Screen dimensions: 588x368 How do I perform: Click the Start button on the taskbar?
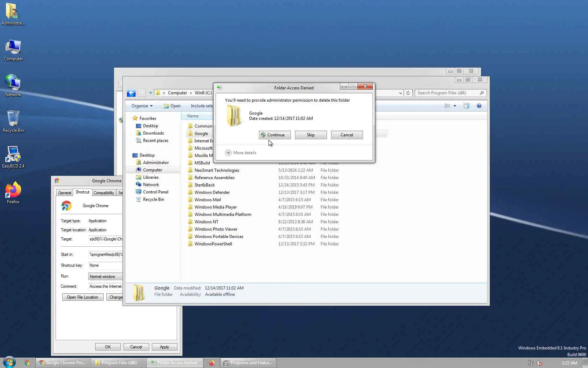pyautogui.click(x=9, y=362)
